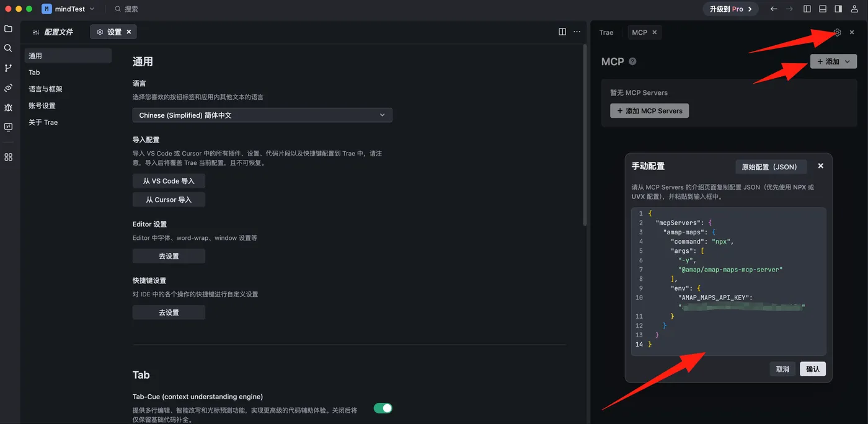The image size is (868, 424).
Task: Click the "mcpServers" key in JSON
Action: pos(678,223)
